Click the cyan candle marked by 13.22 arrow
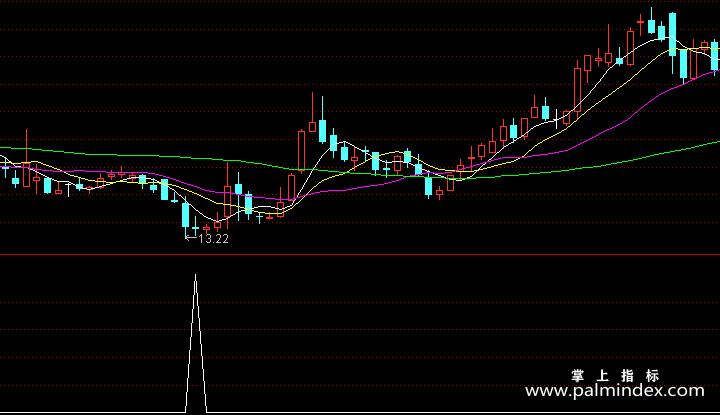 pos(186,215)
